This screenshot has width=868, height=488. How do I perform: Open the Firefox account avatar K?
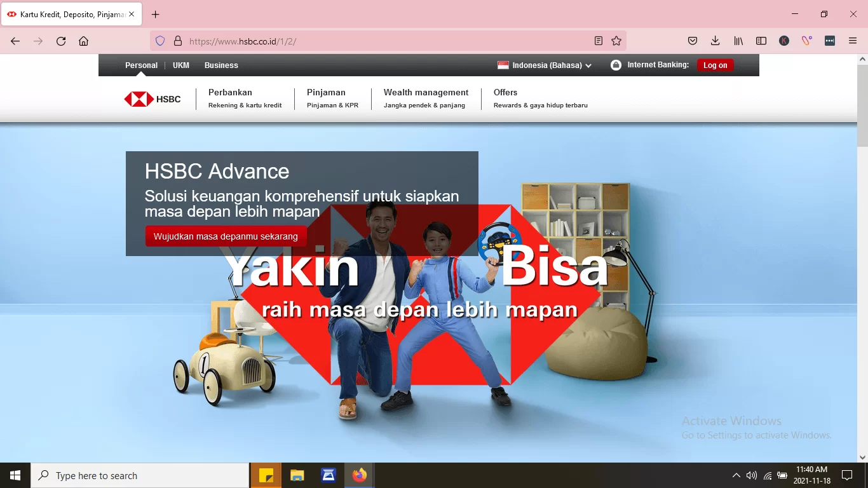coord(784,41)
